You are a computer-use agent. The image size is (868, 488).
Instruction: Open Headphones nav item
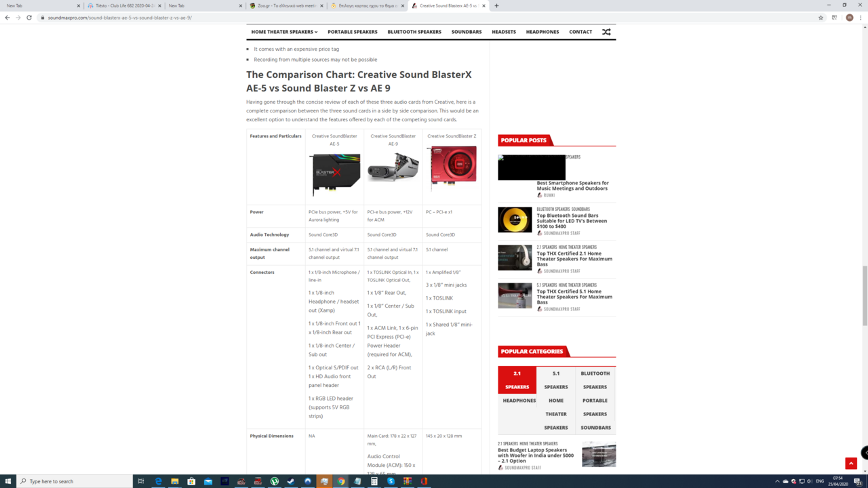pos(542,32)
